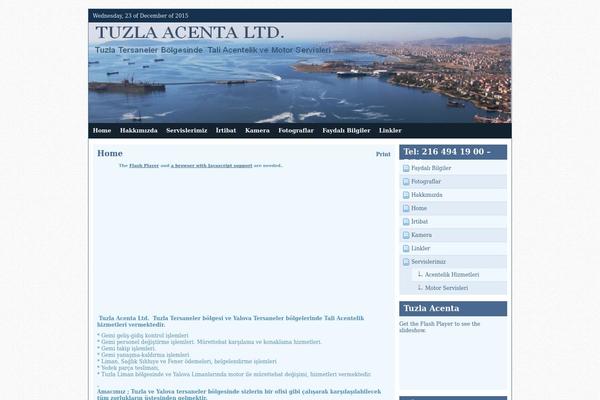Viewport: 600px width, 400px height.
Task: Open Servislerimiz in the top navigation bar
Action: [187, 131]
